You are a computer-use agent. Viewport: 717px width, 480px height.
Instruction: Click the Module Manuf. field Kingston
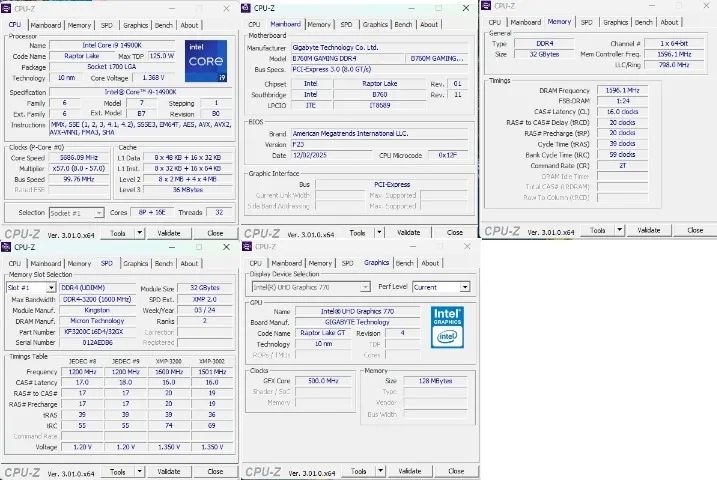tap(97, 310)
